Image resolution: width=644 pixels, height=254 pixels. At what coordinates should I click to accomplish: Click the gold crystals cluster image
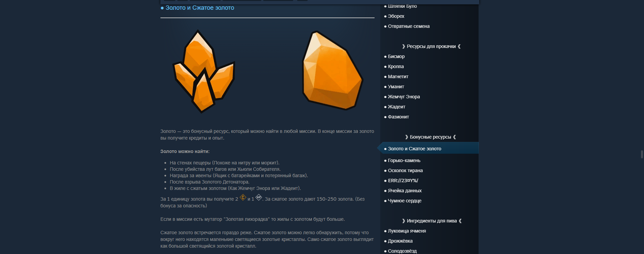204,71
